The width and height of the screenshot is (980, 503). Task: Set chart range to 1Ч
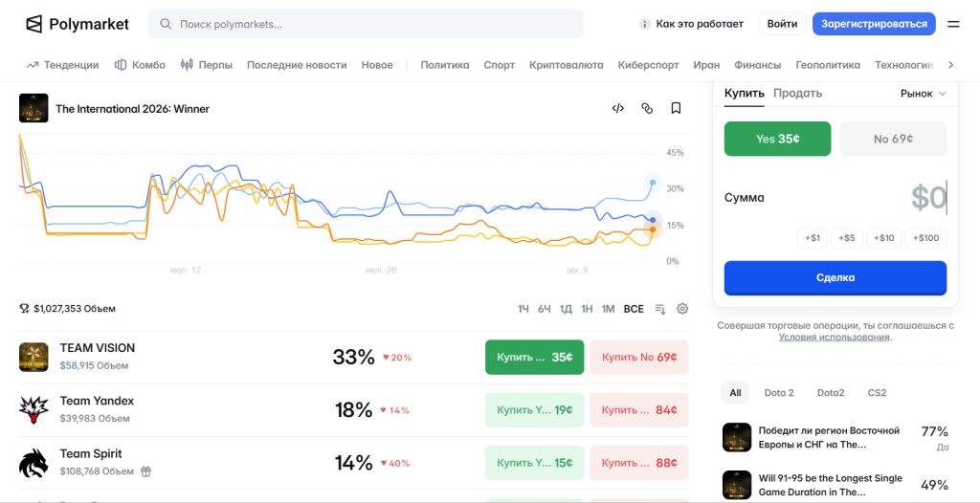point(523,309)
